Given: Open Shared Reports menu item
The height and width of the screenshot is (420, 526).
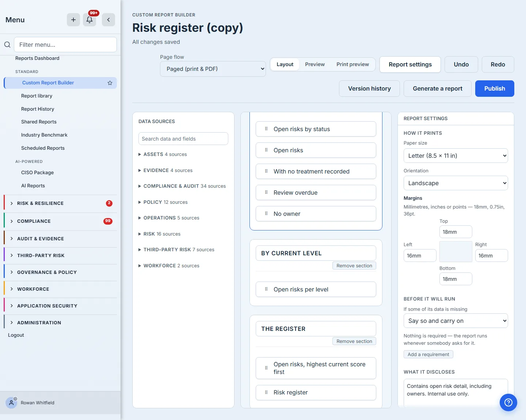Looking at the screenshot, I should (x=39, y=122).
